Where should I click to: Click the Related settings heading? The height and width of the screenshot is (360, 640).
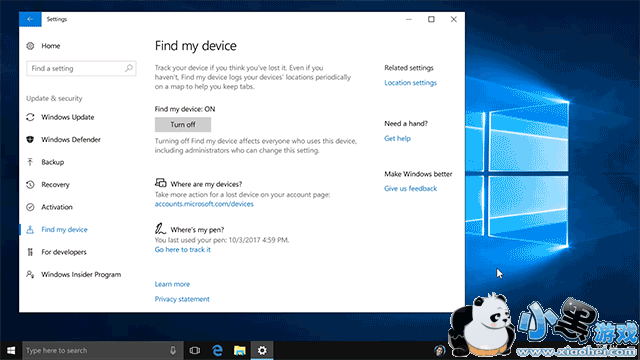pyautogui.click(x=409, y=68)
